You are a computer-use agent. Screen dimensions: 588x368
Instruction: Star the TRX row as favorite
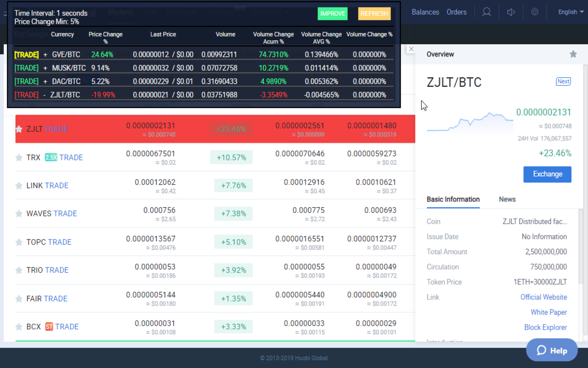19,157
